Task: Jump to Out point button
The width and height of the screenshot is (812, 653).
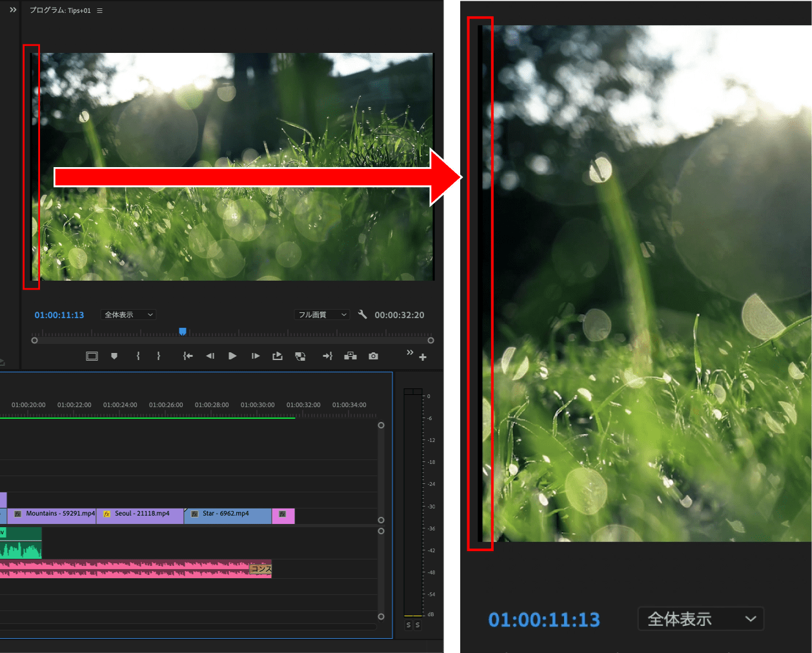Action: [x=328, y=356]
